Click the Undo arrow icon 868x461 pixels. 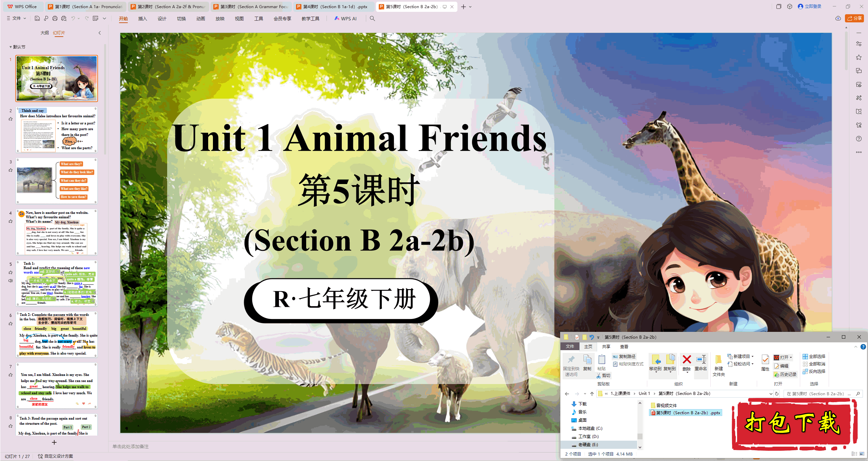pyautogui.click(x=73, y=18)
